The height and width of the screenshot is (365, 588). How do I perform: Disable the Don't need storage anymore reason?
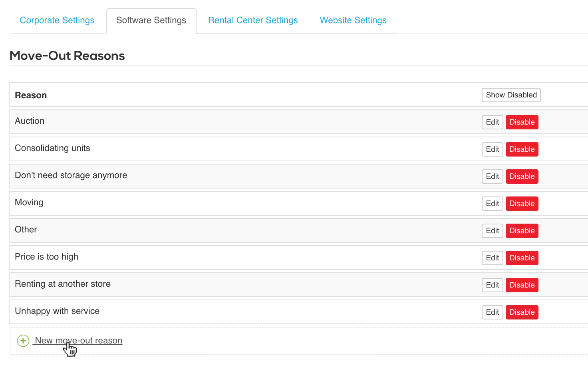(x=522, y=177)
